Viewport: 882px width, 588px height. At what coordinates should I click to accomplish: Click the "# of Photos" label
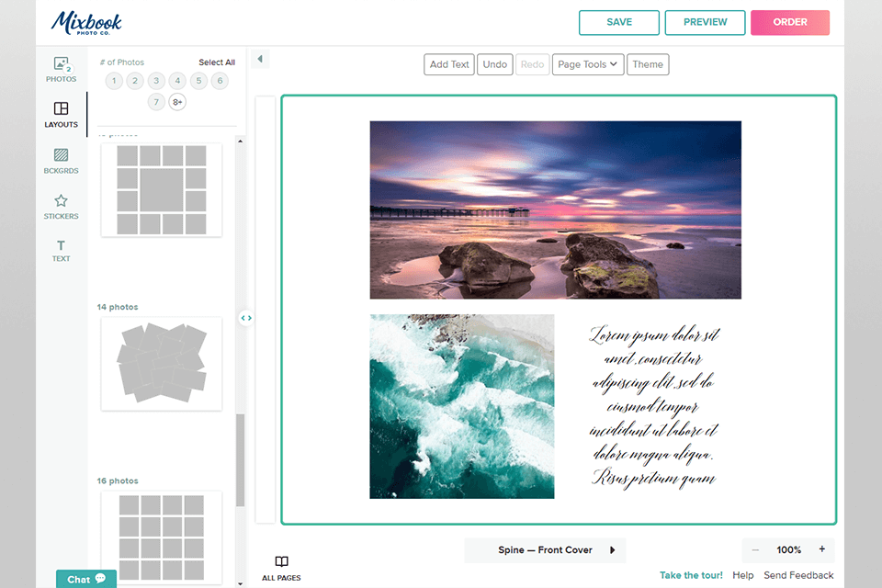(122, 62)
